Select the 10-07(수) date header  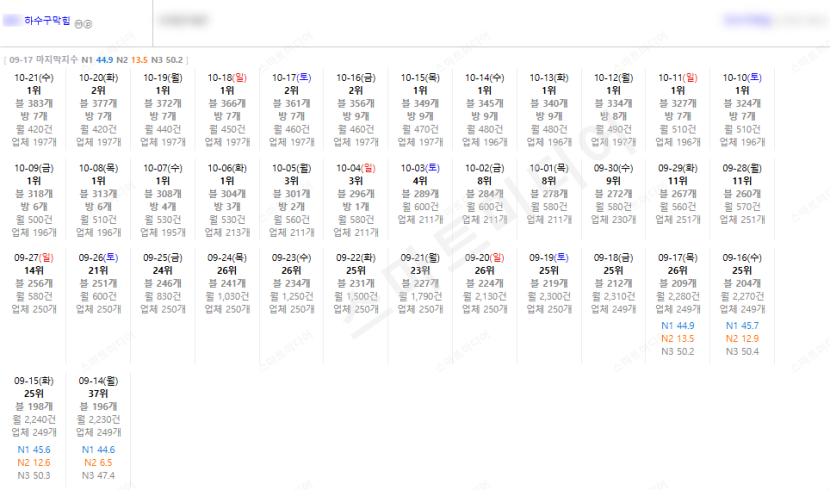tap(163, 168)
